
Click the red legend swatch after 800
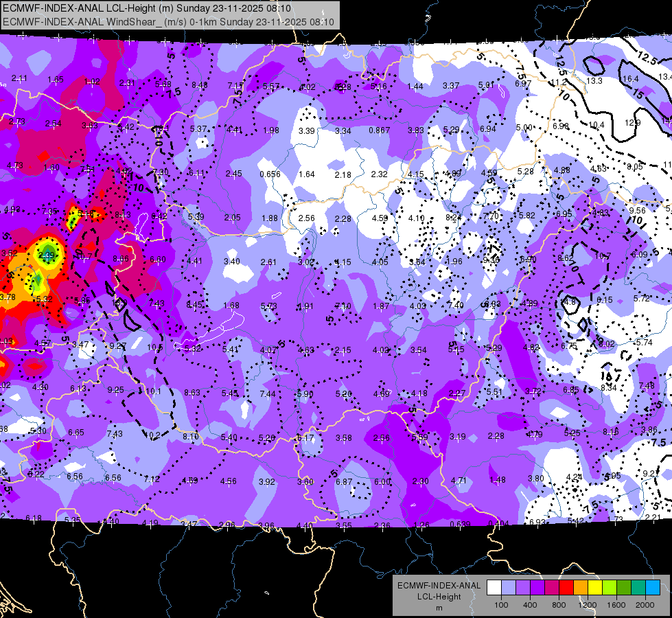pos(566,588)
